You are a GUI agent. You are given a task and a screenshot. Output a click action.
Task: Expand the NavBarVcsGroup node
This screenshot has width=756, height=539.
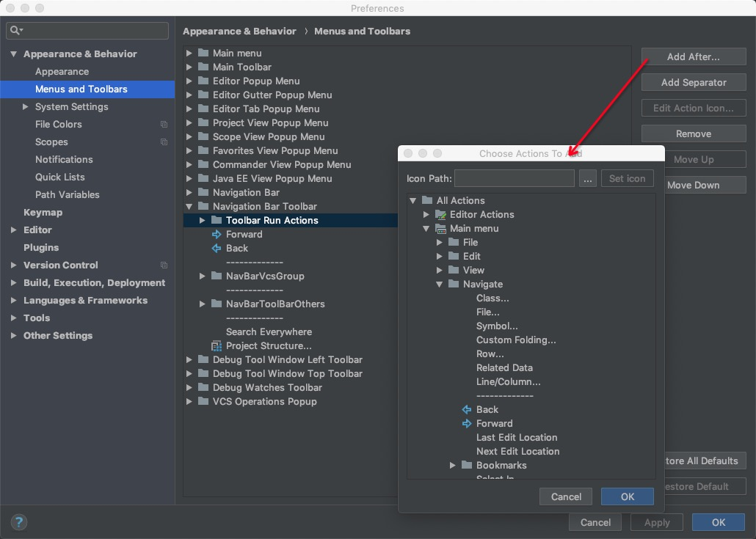[201, 276]
